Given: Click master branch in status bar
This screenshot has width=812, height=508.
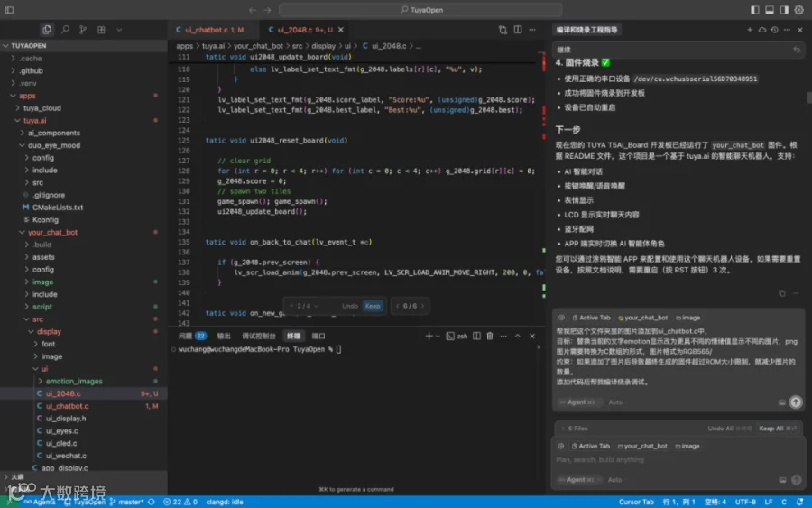Looking at the screenshot, I should [x=127, y=502].
